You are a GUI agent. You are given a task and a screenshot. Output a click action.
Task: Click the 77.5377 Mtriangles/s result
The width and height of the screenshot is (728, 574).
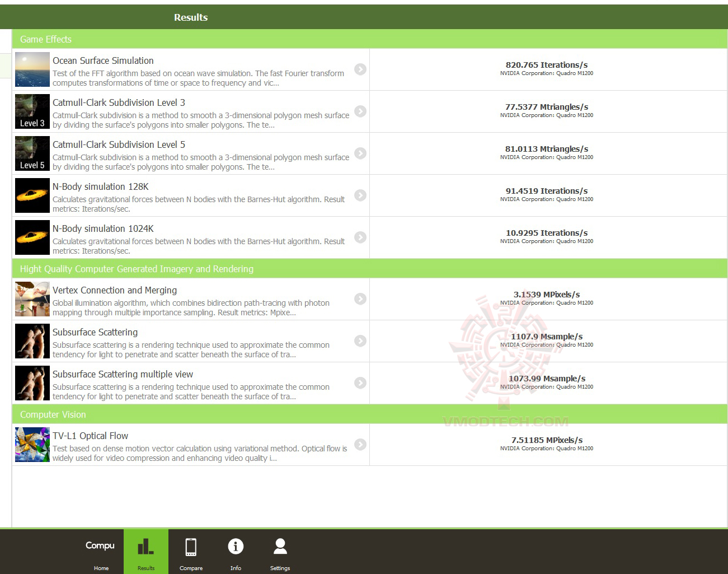547,107
